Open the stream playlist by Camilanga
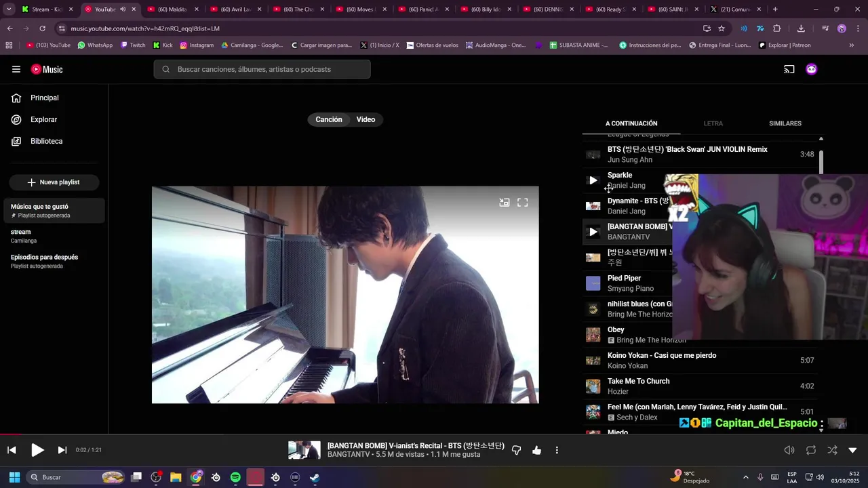This screenshot has width=868, height=488. [54, 236]
